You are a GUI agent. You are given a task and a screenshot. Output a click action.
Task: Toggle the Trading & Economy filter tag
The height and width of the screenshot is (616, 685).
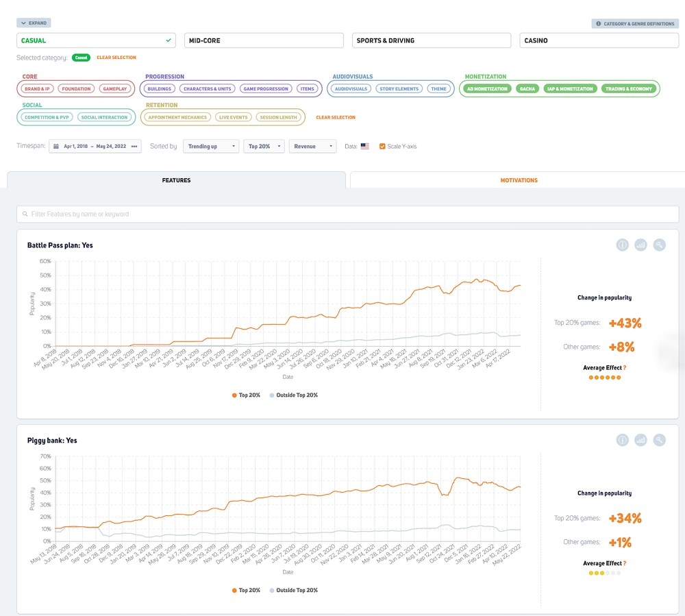(x=629, y=88)
